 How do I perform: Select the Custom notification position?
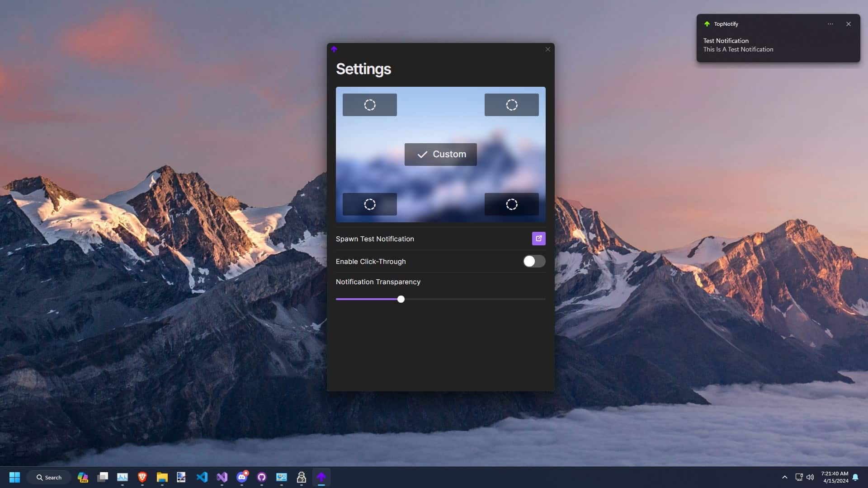coord(440,154)
